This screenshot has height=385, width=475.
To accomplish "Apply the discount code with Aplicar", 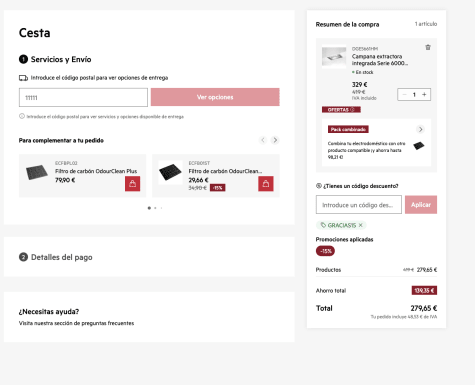I will click(421, 205).
